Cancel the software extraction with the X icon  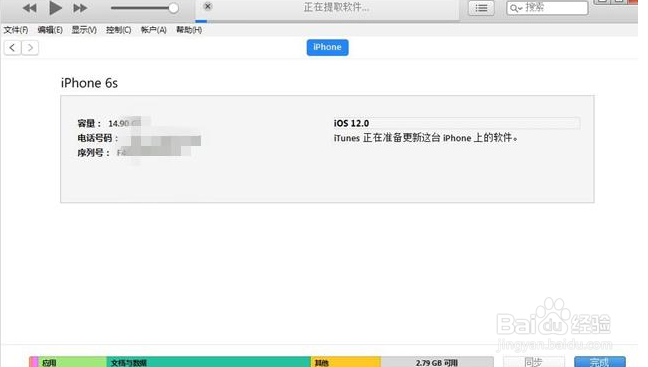pos(208,6)
